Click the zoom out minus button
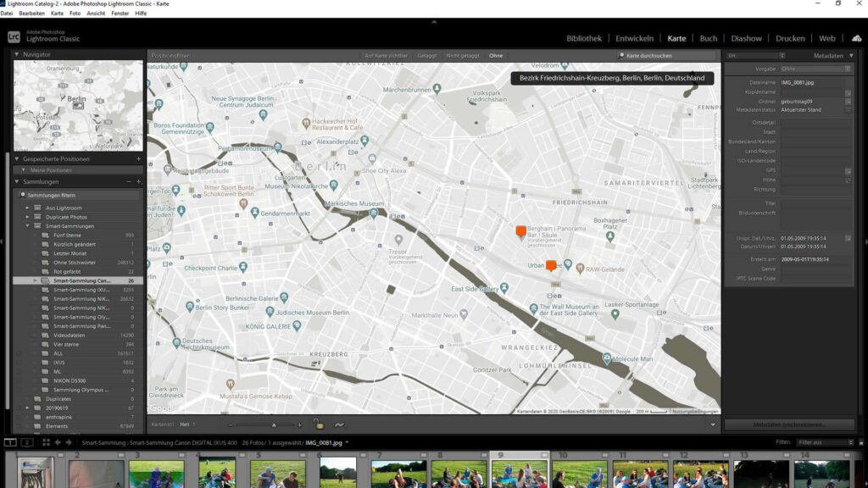This screenshot has width=868, height=488. (x=231, y=425)
